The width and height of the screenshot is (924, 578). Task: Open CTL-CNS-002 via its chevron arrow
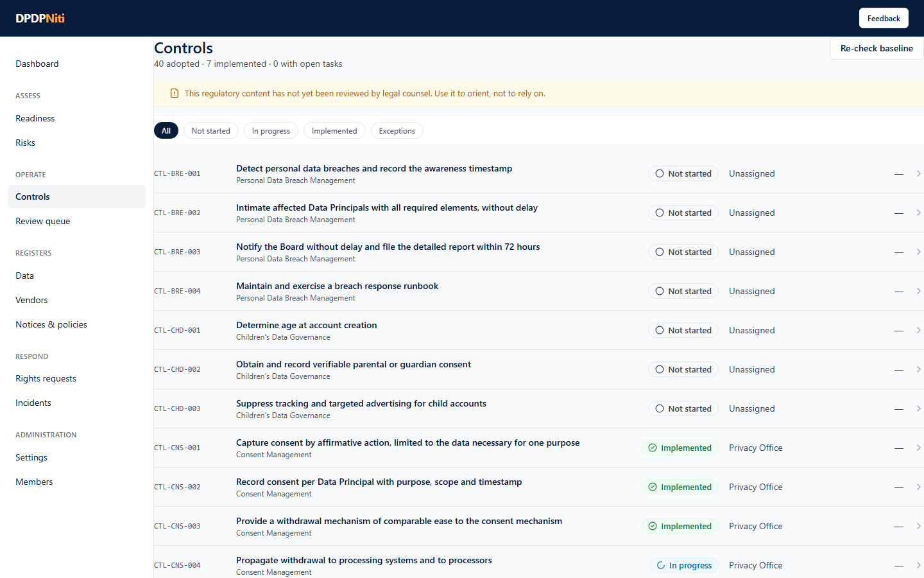coord(919,487)
